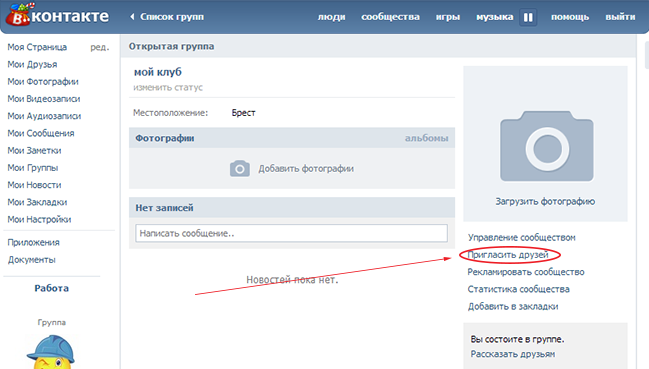This screenshot has width=649, height=369.
Task: Click Рассказать друзьям
Action: click(x=512, y=354)
